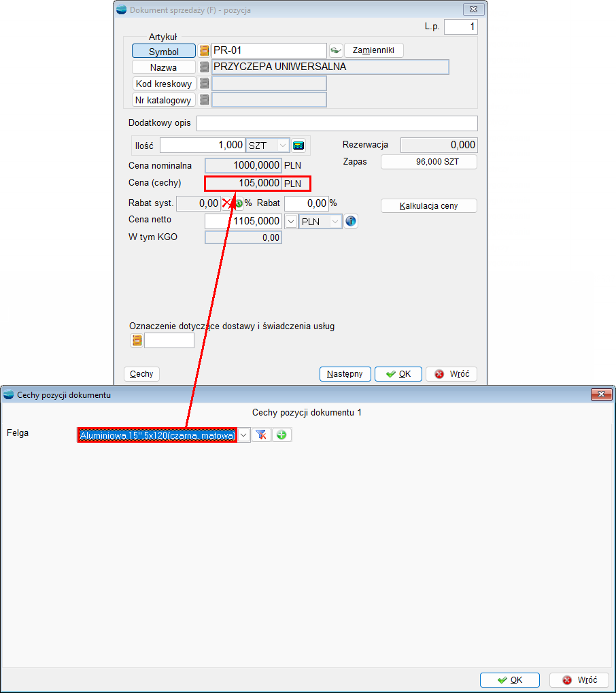
Task: Click the glasses icon next to PR-01
Action: 335,51
